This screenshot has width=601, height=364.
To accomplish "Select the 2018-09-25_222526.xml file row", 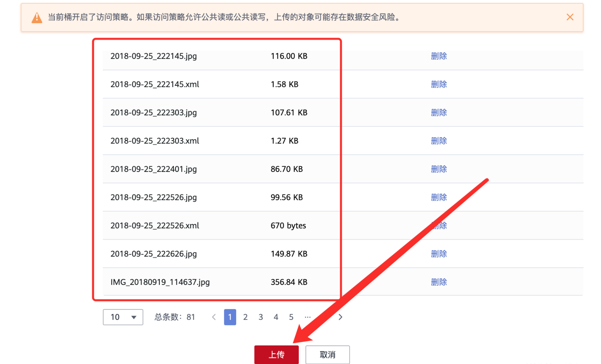I will tap(155, 225).
